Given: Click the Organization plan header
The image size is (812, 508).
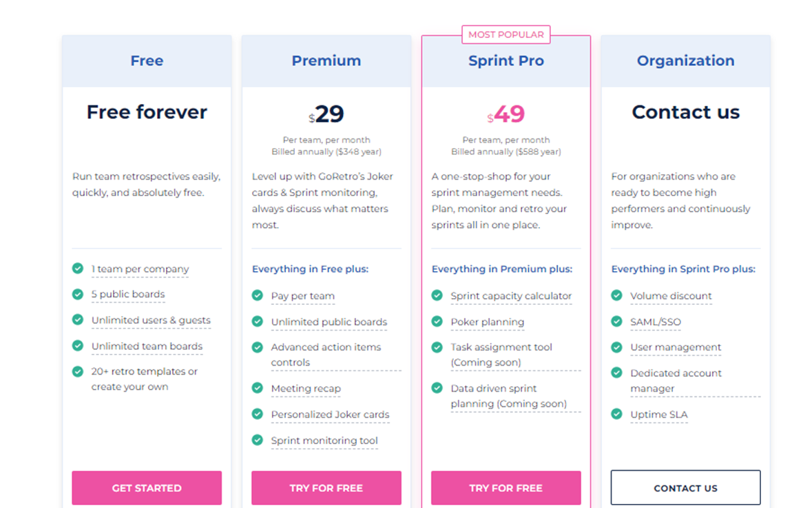Looking at the screenshot, I should click(685, 61).
